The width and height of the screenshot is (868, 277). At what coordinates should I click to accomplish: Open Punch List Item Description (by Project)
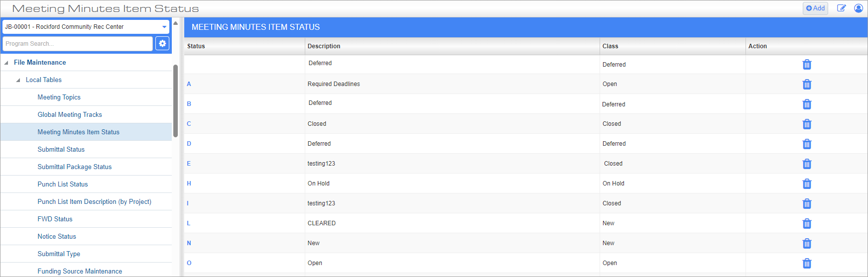tap(95, 202)
